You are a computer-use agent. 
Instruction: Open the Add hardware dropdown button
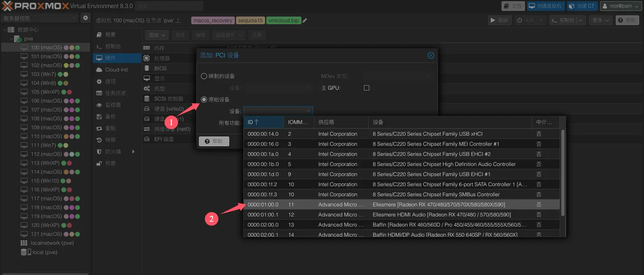coord(157,35)
